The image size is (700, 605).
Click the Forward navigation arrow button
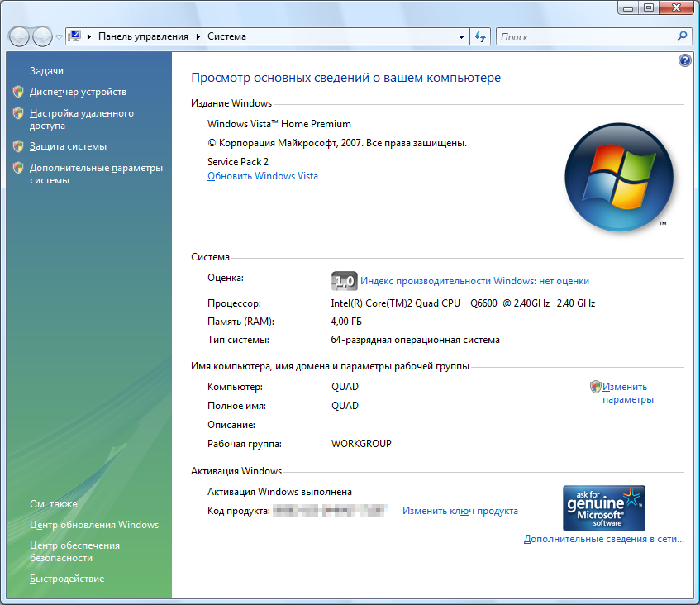tap(41, 36)
